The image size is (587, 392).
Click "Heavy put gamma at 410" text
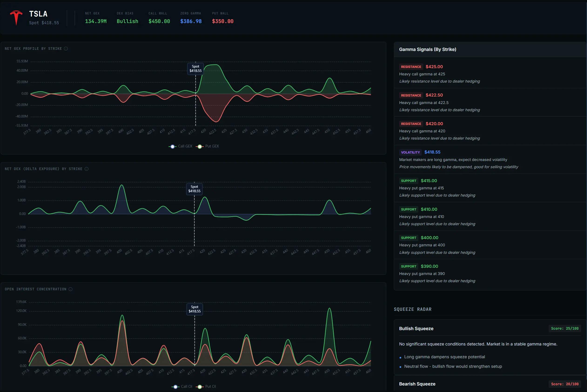click(x=422, y=217)
